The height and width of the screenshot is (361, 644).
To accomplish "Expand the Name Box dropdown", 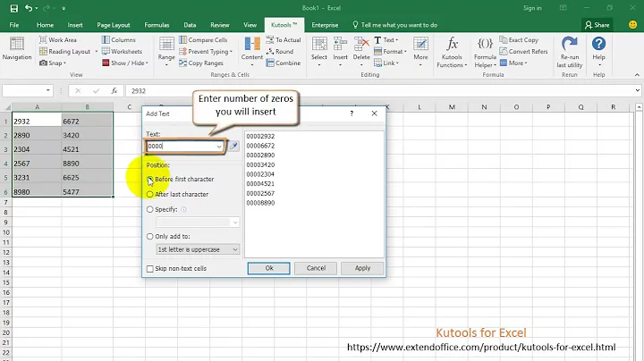I will (48, 90).
